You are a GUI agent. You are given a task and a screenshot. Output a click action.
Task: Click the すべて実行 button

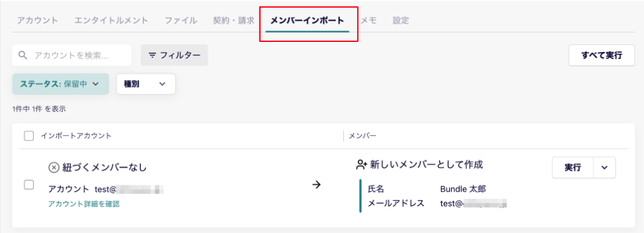(x=602, y=55)
